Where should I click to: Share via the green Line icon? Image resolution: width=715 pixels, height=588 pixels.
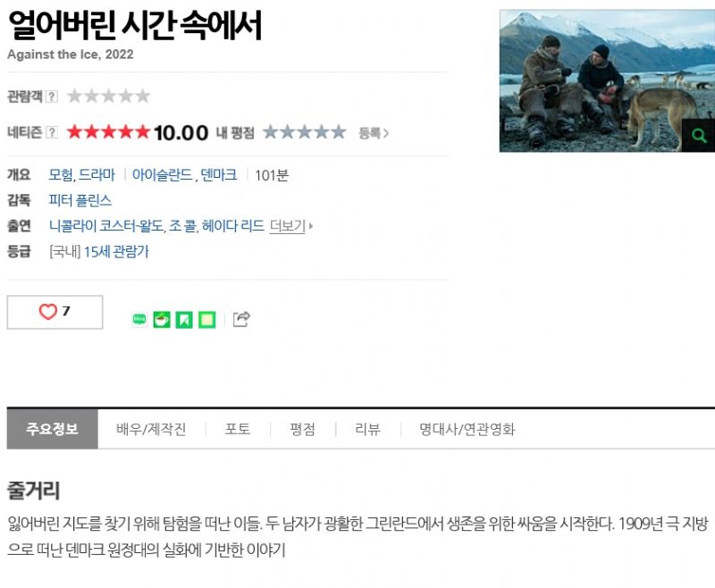point(139,320)
